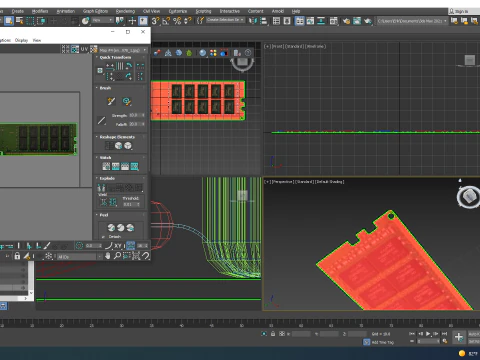Viewport: 480px width, 360px height.
Task: Open the Rendering menu
Action: point(125,11)
